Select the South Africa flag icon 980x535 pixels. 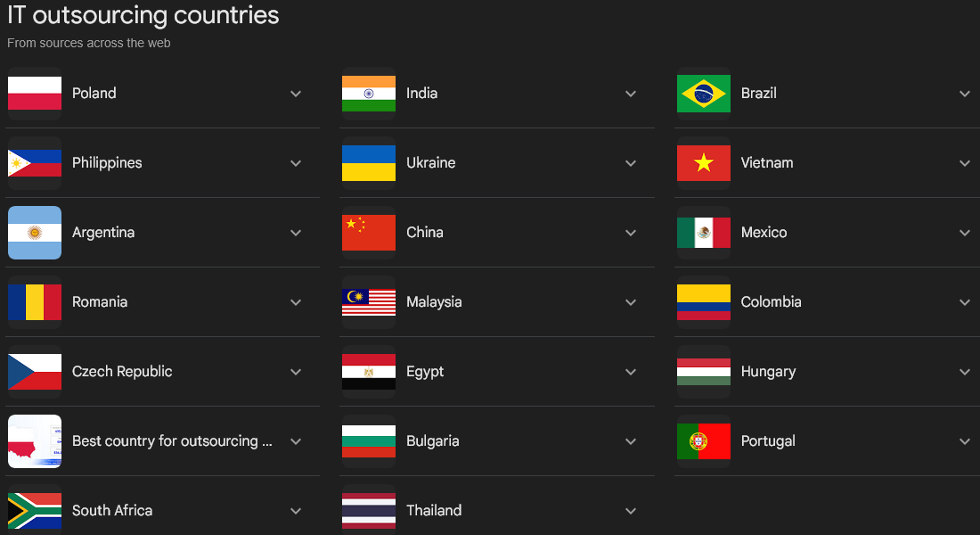tap(35, 511)
